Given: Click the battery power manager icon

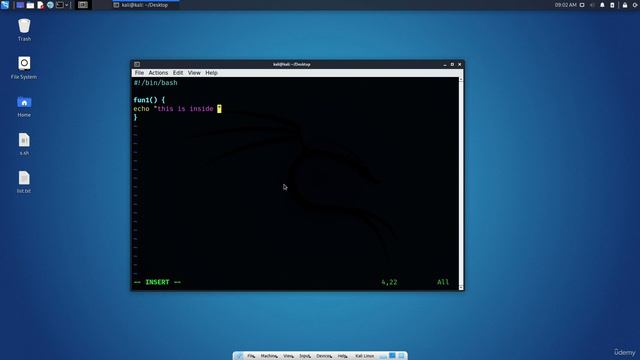Looking at the screenshot, I should point(612,5).
